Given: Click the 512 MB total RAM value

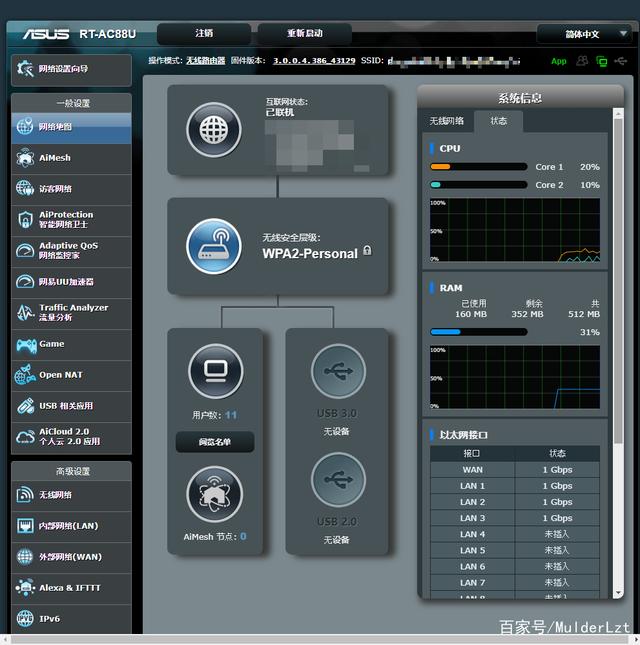Looking at the screenshot, I should (x=584, y=314).
